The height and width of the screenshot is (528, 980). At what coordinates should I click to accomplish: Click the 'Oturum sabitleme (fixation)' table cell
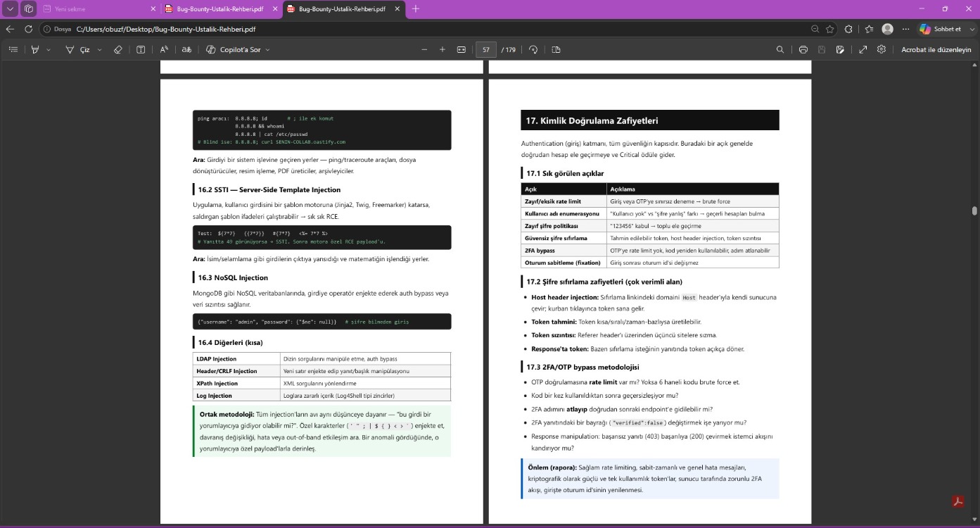[564, 263]
